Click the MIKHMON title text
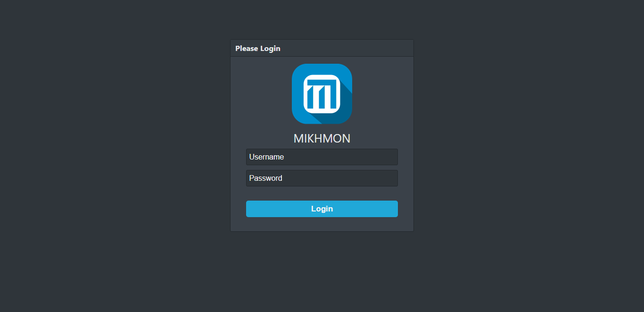 [x=322, y=138]
